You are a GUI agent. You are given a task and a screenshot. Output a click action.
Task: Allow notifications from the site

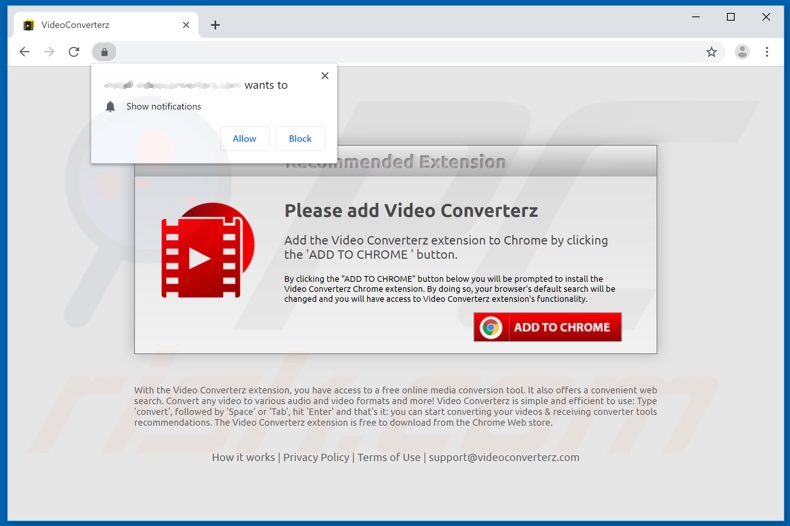(x=244, y=139)
